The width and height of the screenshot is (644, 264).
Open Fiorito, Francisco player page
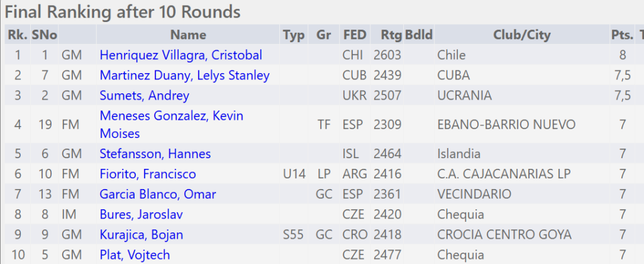[x=148, y=174]
